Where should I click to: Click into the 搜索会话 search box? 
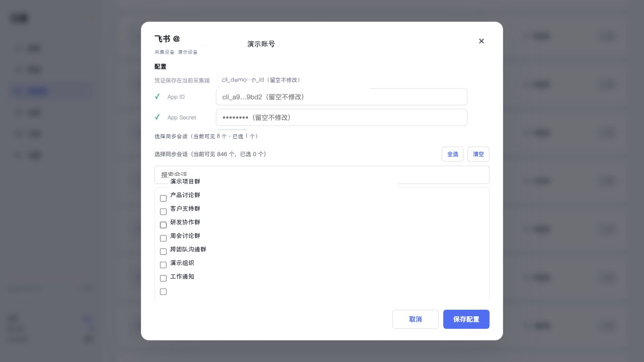(x=322, y=175)
